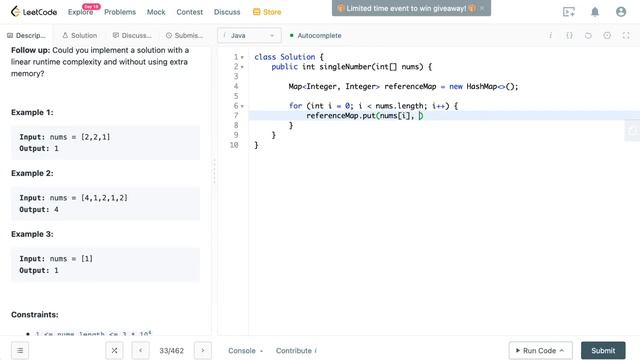Switch to the Solution tab

tap(80, 36)
